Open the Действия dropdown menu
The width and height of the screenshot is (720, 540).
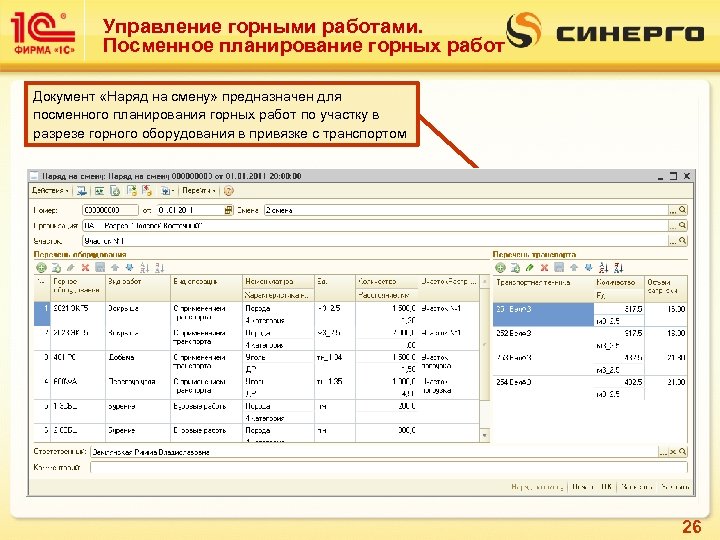50,191
